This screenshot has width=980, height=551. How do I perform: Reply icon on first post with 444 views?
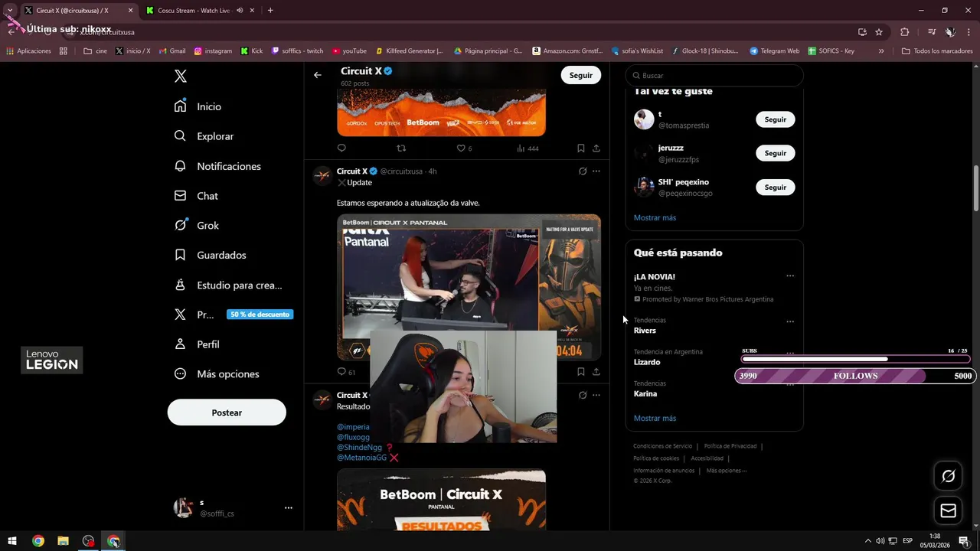click(x=341, y=148)
